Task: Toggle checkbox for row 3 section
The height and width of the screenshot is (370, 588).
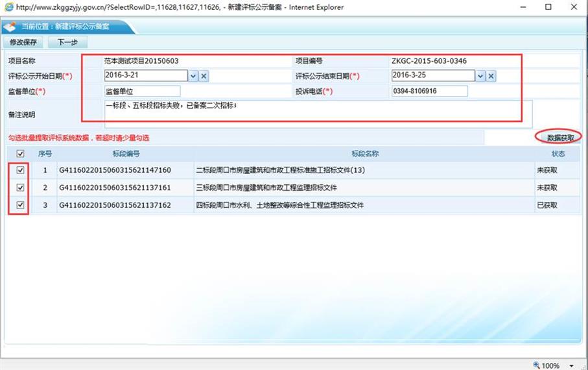Action: [x=20, y=205]
